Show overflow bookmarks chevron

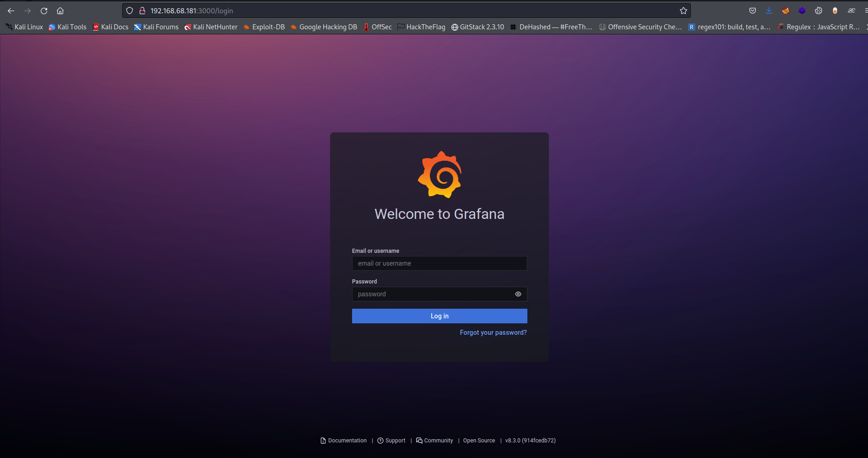866,27
